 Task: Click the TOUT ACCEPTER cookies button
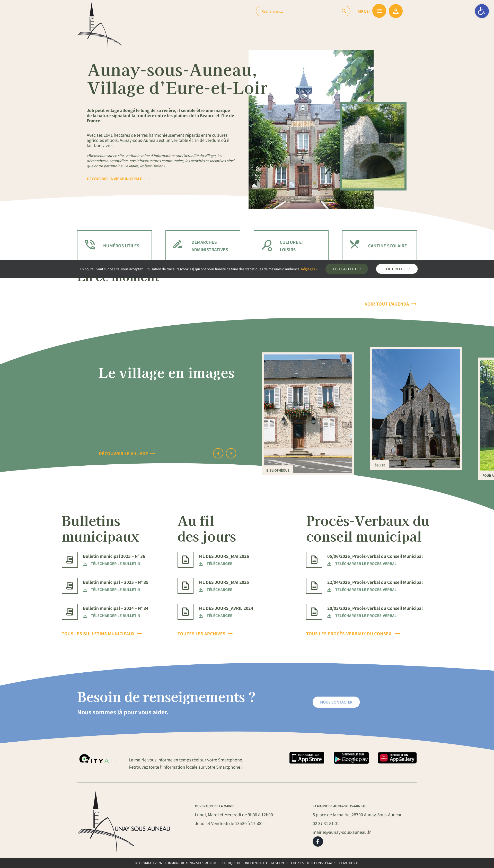click(346, 269)
